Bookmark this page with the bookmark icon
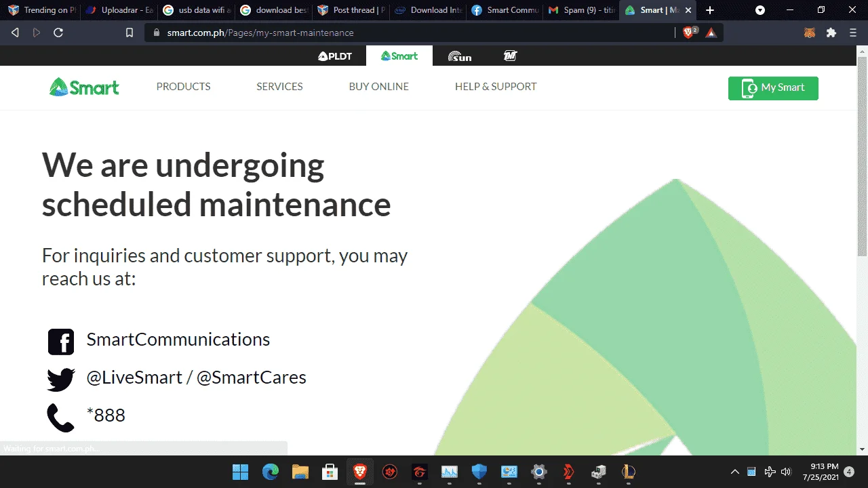This screenshot has height=488, width=868. pos(130,33)
